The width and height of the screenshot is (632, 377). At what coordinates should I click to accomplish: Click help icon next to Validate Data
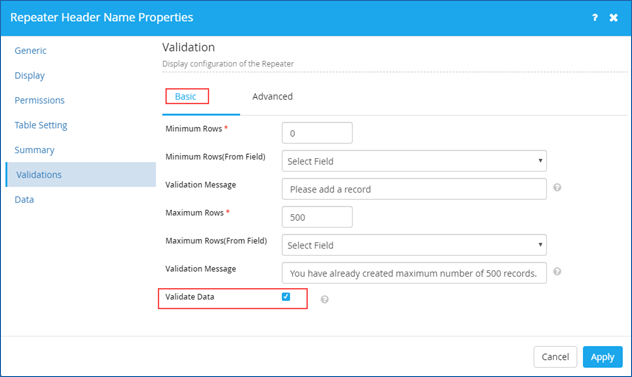(x=324, y=299)
